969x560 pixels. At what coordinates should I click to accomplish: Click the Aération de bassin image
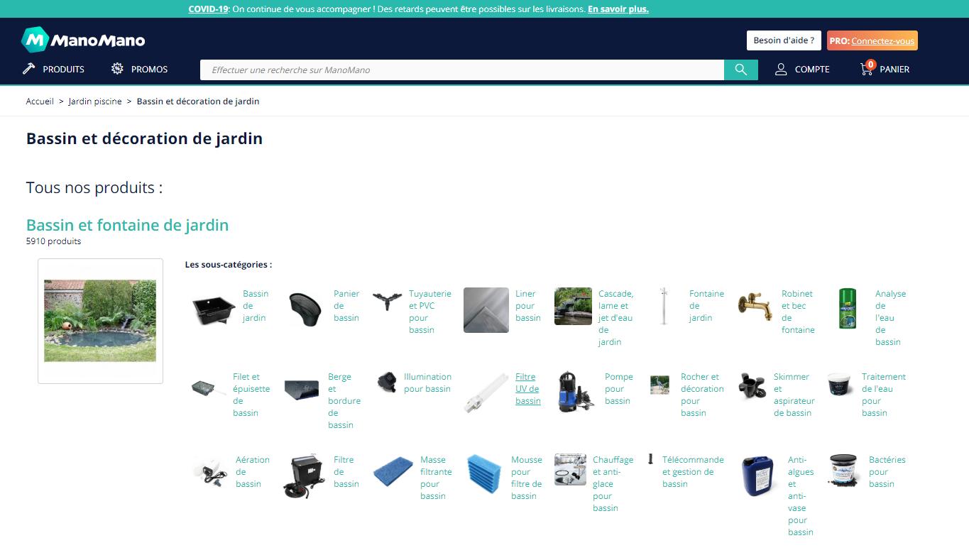[x=210, y=472]
